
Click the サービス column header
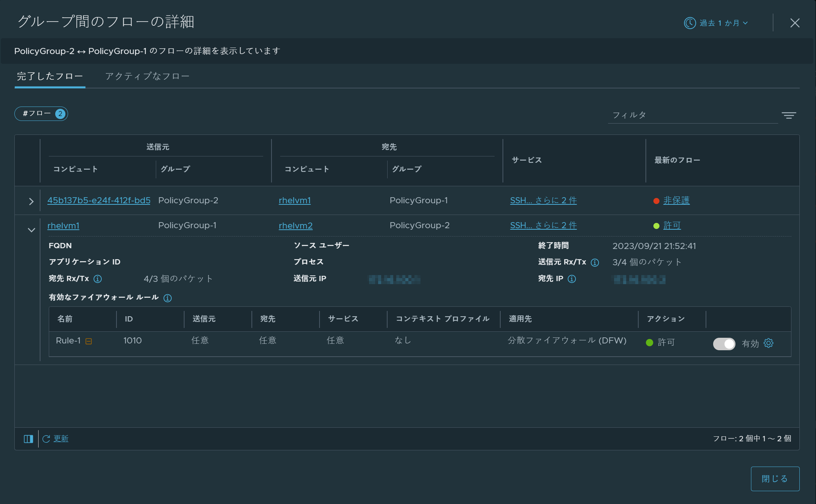tap(527, 160)
